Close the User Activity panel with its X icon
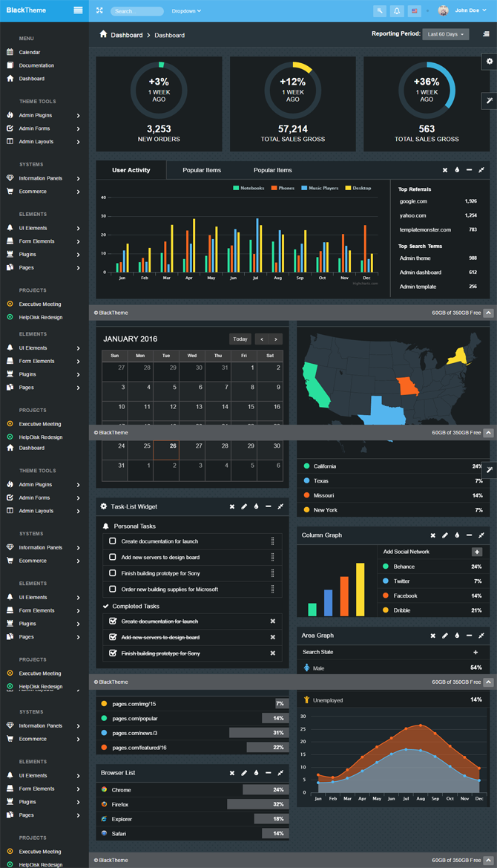Image resolution: width=497 pixels, height=868 pixels. point(445,170)
